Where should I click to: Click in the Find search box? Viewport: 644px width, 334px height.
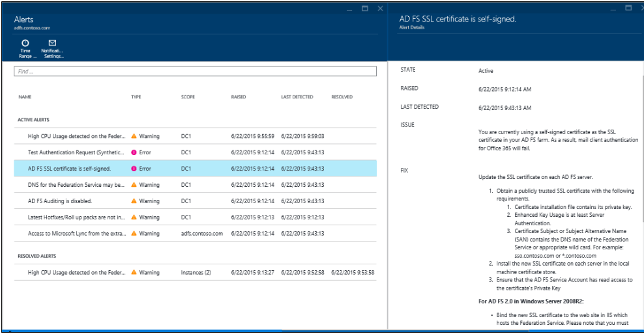tap(195, 72)
